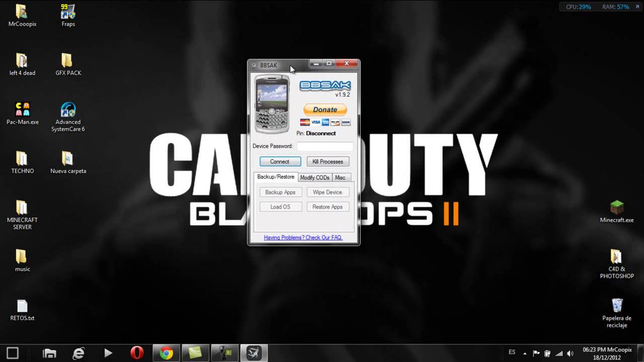Click the payment cards icons strip
This screenshot has height=362, width=644.
pyautogui.click(x=325, y=122)
